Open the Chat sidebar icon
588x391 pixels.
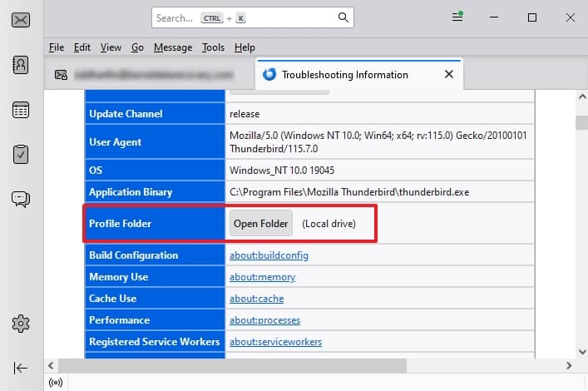[21, 199]
